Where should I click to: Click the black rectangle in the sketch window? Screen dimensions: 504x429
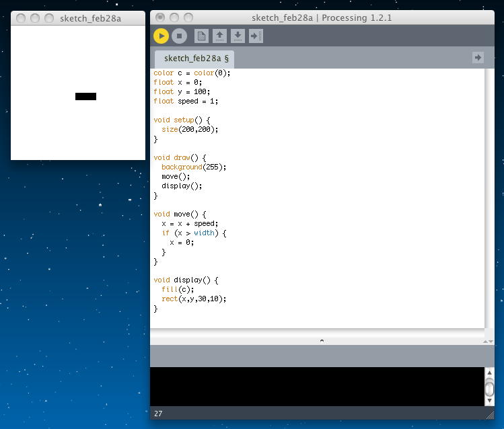pyautogui.click(x=85, y=96)
